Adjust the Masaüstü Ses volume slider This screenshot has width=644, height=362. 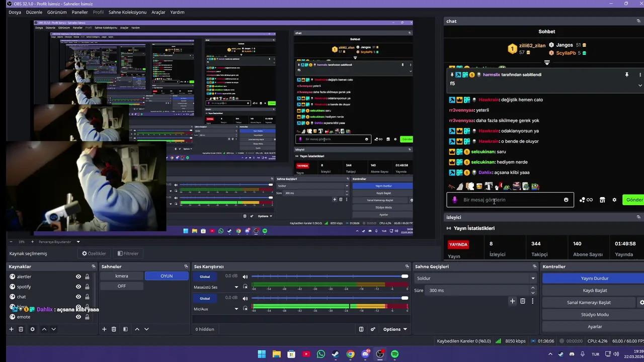[x=330, y=277]
